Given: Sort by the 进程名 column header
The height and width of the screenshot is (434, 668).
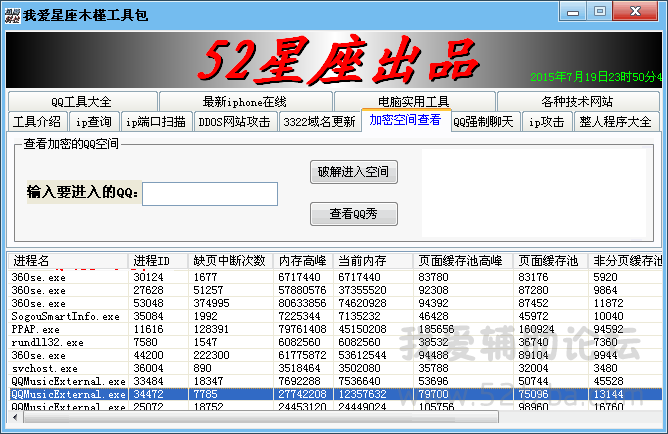Looking at the screenshot, I should tap(68, 261).
